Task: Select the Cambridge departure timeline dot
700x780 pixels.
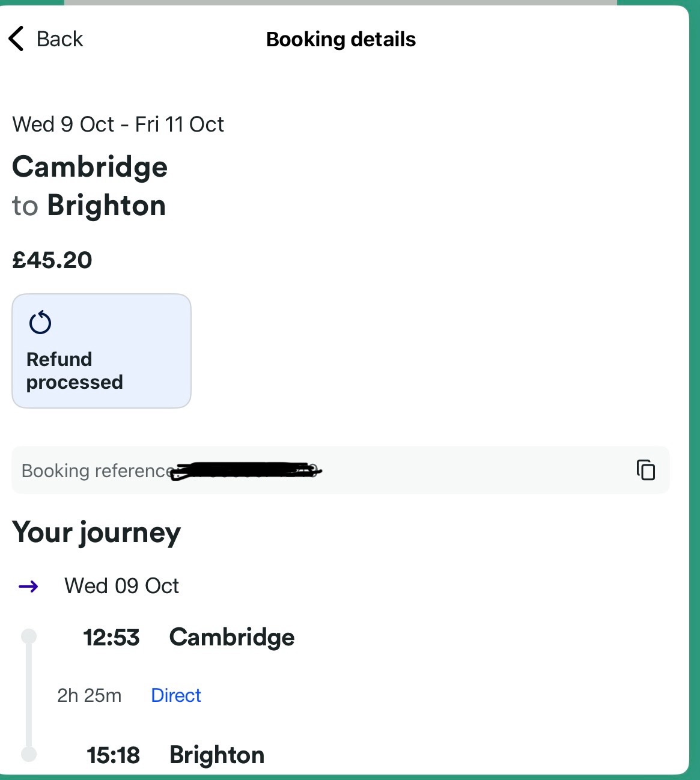Action: tap(29, 636)
